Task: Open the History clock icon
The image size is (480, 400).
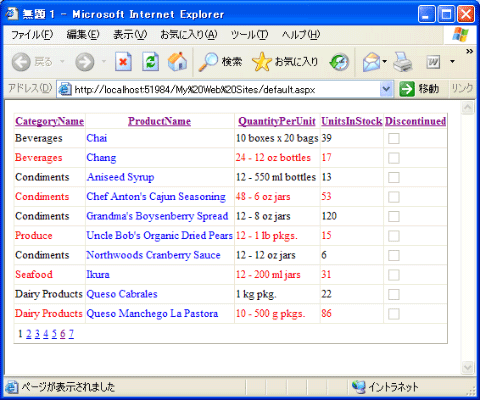Action: coord(339,62)
